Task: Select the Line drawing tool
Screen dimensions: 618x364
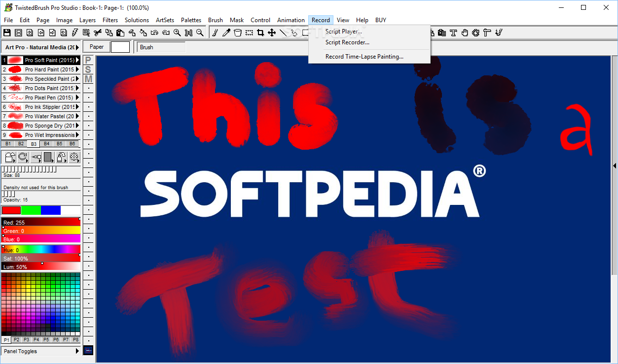Action: [283, 33]
